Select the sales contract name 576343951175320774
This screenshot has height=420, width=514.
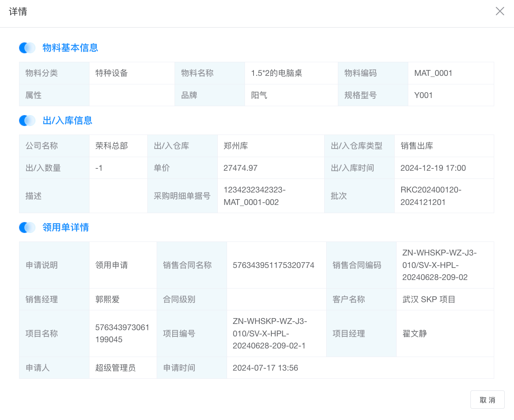[x=273, y=265]
